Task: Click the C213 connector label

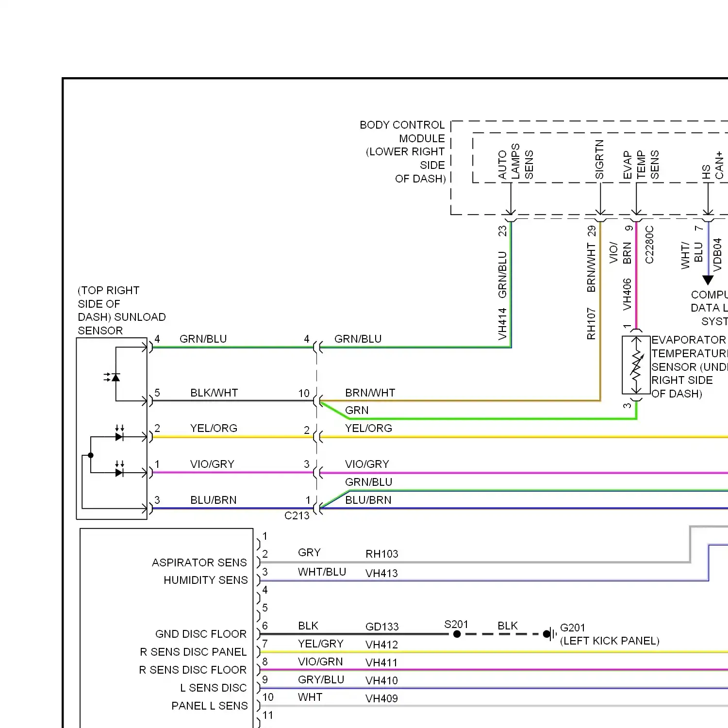Action: [x=297, y=515]
